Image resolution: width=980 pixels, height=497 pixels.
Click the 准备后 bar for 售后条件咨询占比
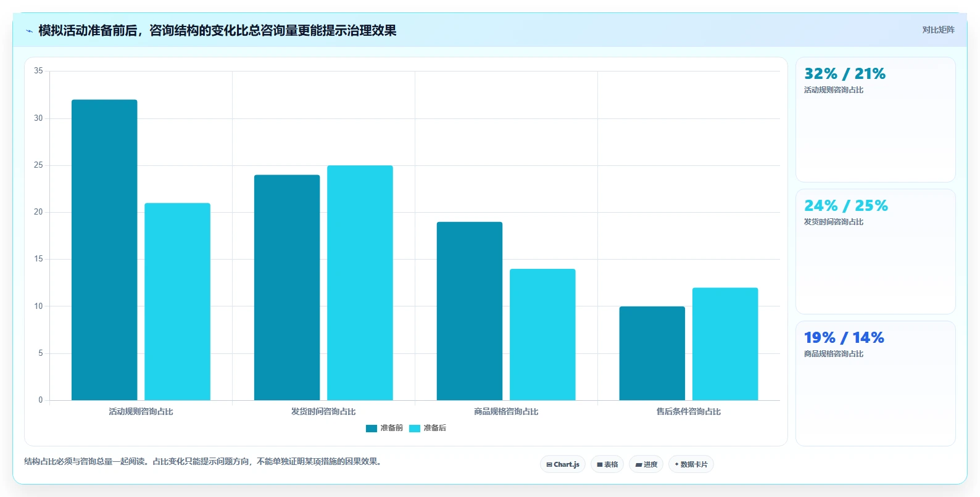[x=725, y=343]
